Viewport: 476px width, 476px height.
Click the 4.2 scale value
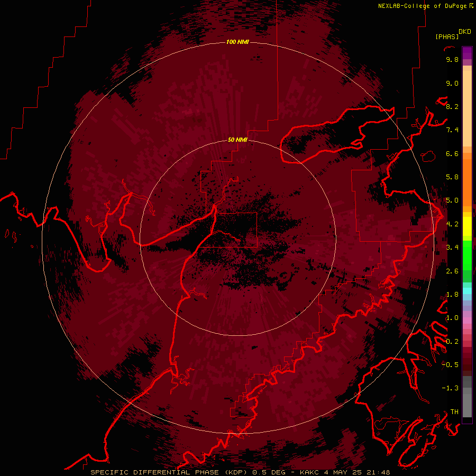tap(452, 224)
